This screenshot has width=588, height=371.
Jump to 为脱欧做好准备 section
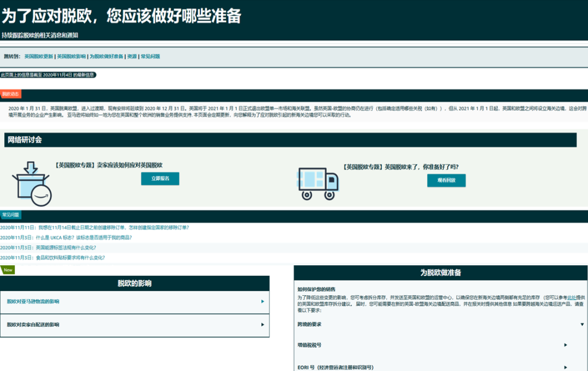[x=106, y=56]
